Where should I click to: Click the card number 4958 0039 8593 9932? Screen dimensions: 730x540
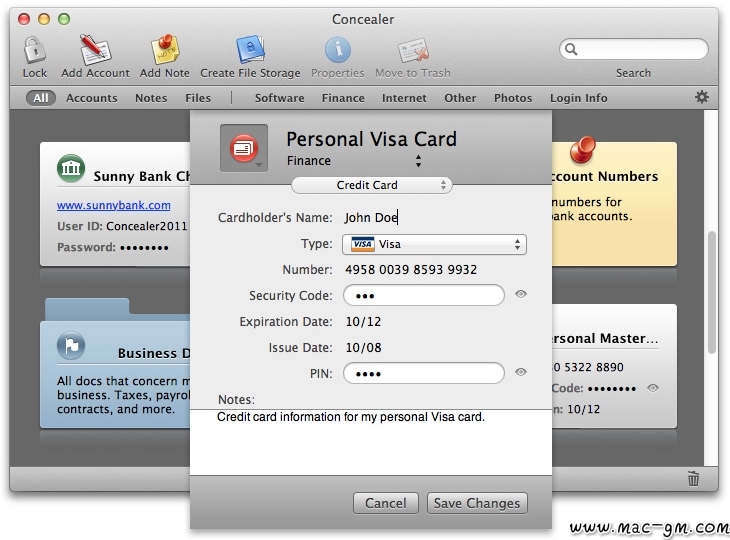click(x=411, y=270)
